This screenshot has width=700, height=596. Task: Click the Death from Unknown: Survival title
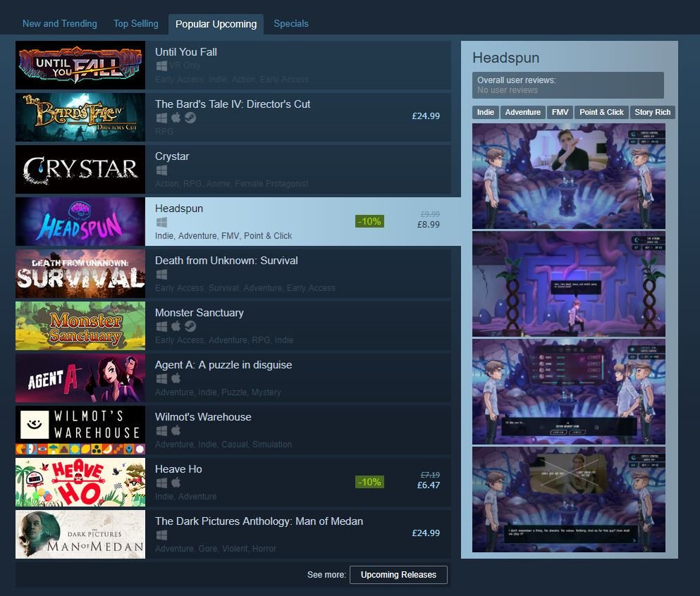pyautogui.click(x=226, y=261)
